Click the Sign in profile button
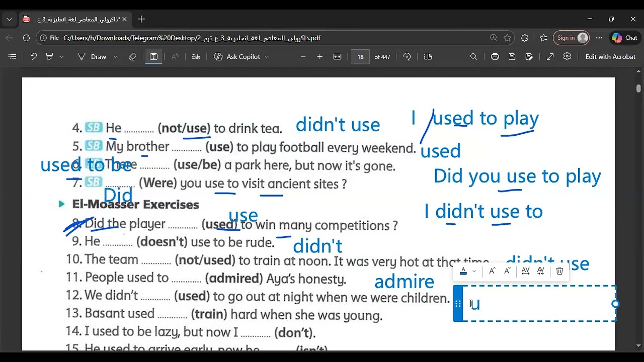Image resolution: width=644 pixels, height=362 pixels. coord(571,38)
